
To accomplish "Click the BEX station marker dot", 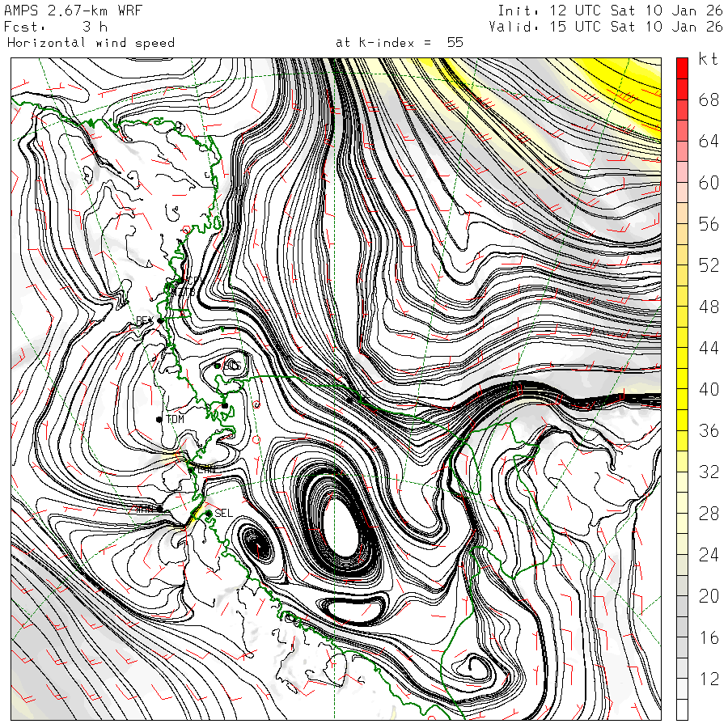I will click(160, 320).
